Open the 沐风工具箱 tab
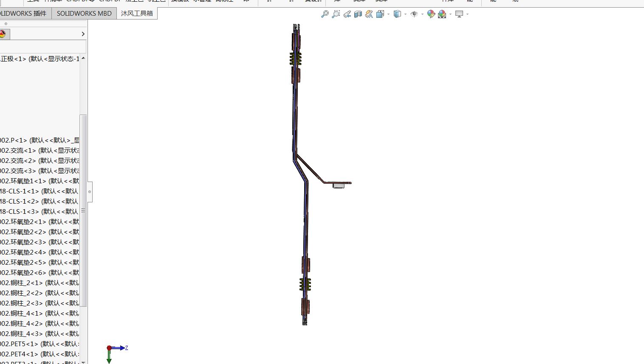The width and height of the screenshot is (644, 364). click(137, 13)
